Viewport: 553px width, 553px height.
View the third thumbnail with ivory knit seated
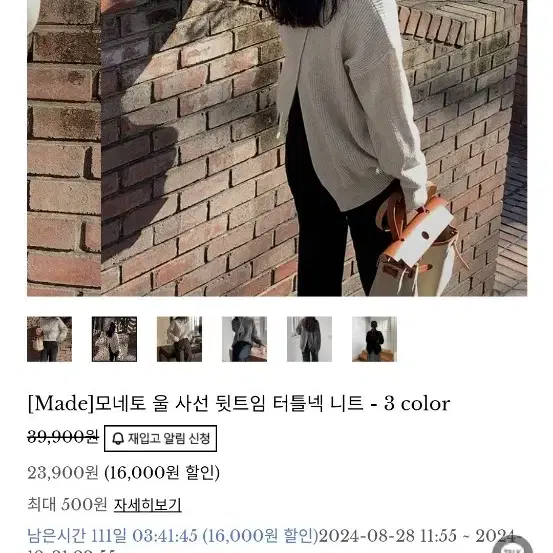click(x=179, y=339)
